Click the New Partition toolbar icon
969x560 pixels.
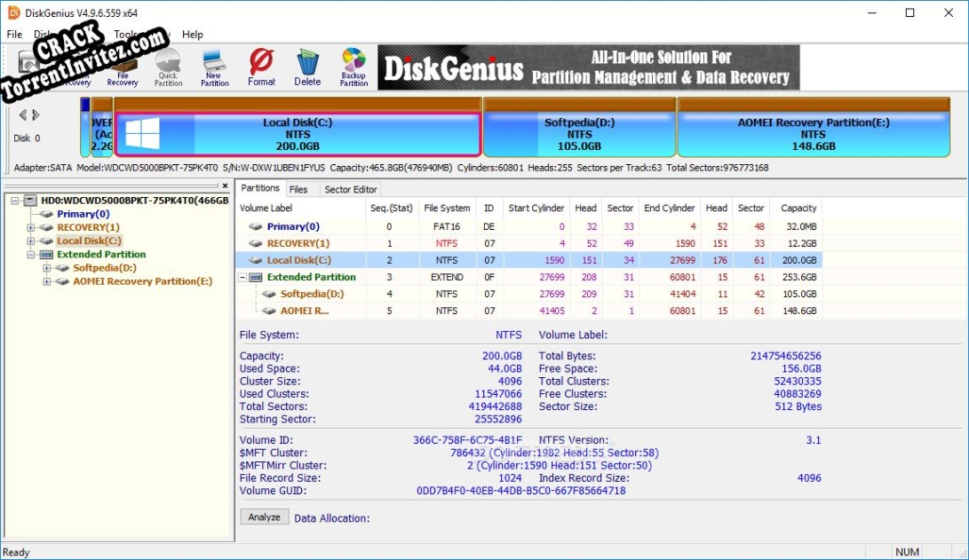pos(214,67)
